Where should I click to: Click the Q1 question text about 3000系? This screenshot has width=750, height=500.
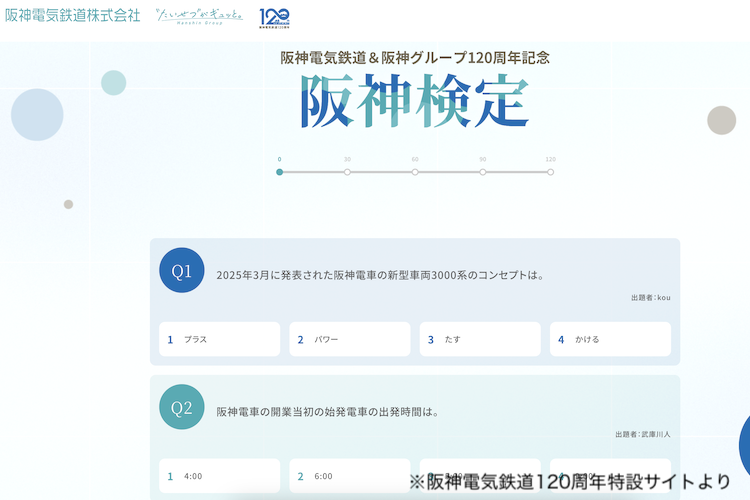point(380,275)
